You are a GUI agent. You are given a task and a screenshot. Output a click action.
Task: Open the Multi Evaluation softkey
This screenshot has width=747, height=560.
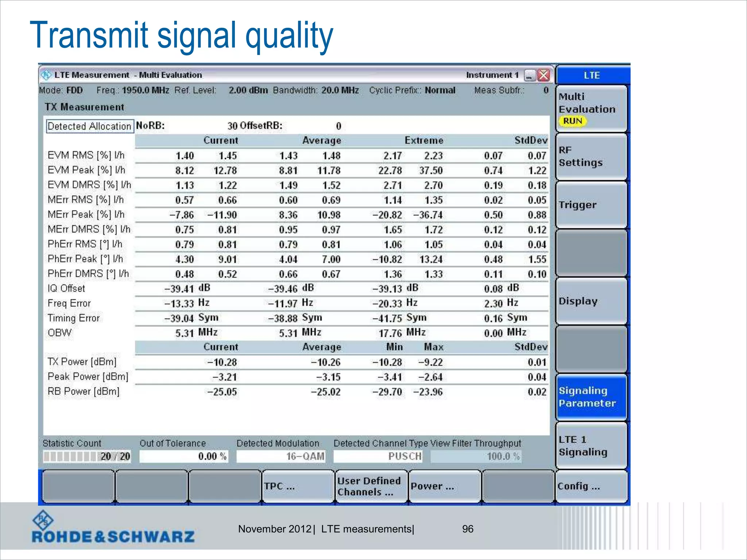click(591, 109)
